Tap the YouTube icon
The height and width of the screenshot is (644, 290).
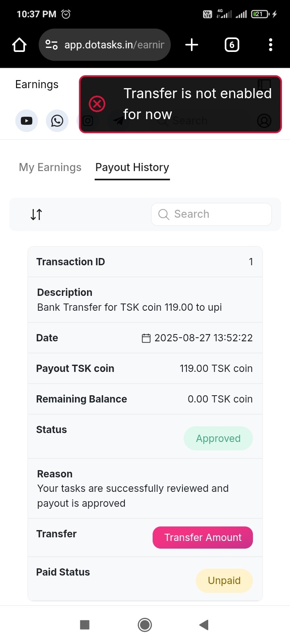(27, 120)
